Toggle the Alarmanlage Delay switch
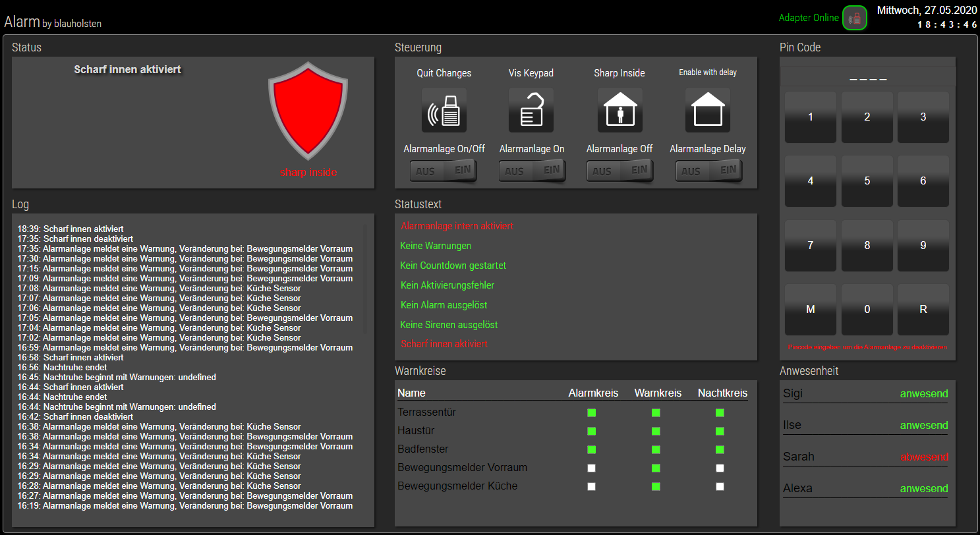Image resolution: width=980 pixels, height=535 pixels. point(708,171)
